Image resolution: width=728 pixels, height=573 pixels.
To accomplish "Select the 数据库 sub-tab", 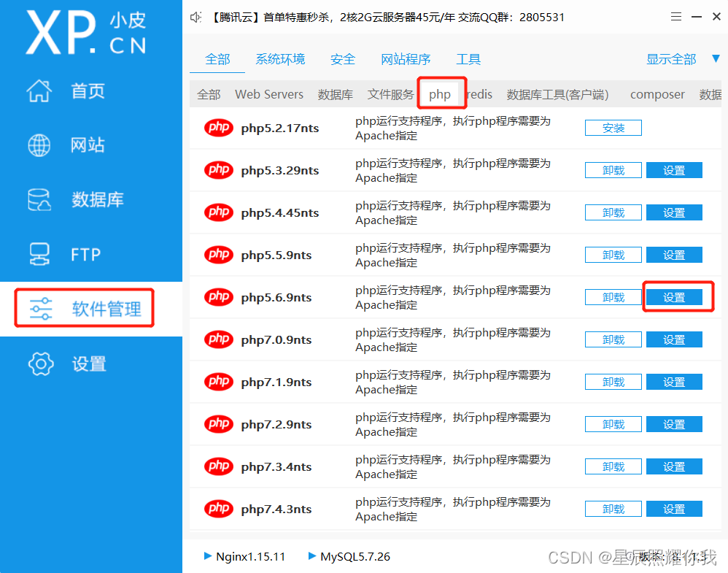I will coord(336,94).
